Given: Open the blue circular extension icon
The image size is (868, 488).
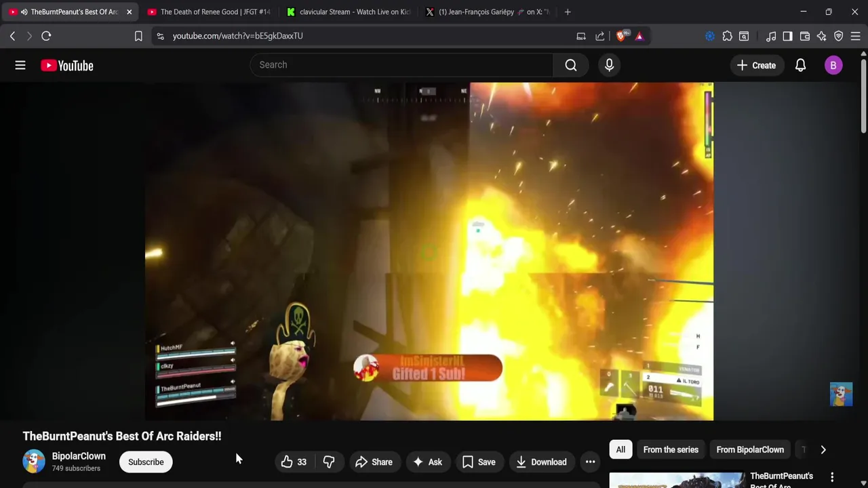Looking at the screenshot, I should 710,36.
